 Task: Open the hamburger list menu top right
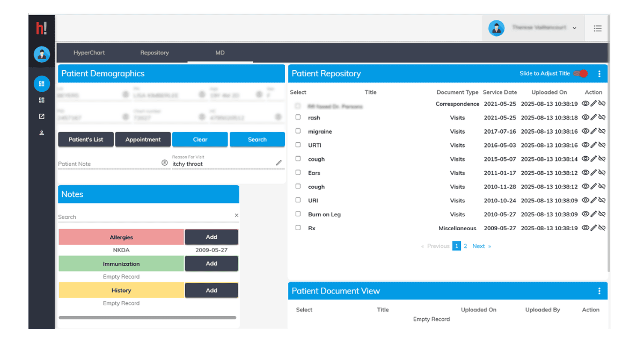click(597, 28)
